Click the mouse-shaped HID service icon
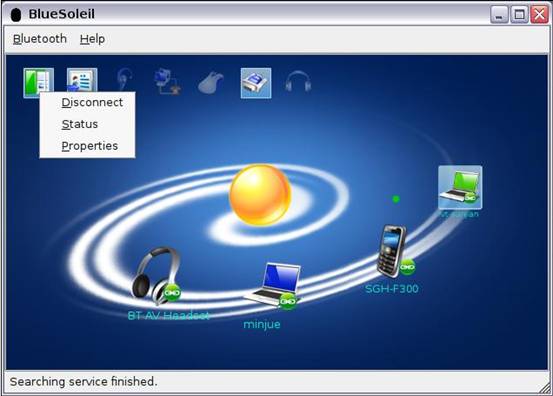Screen dimensions: 553x396 click(211, 83)
